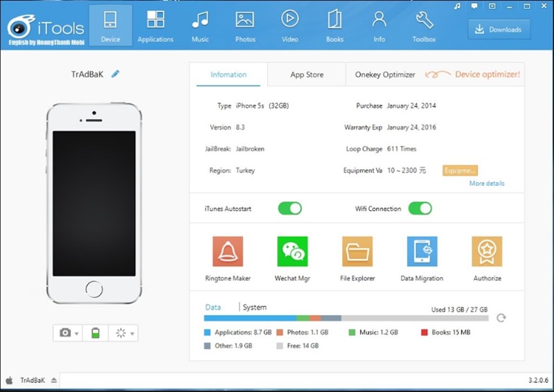Click the orange Equipme... button
Screen dimensions: 554x392
pyautogui.click(x=460, y=170)
